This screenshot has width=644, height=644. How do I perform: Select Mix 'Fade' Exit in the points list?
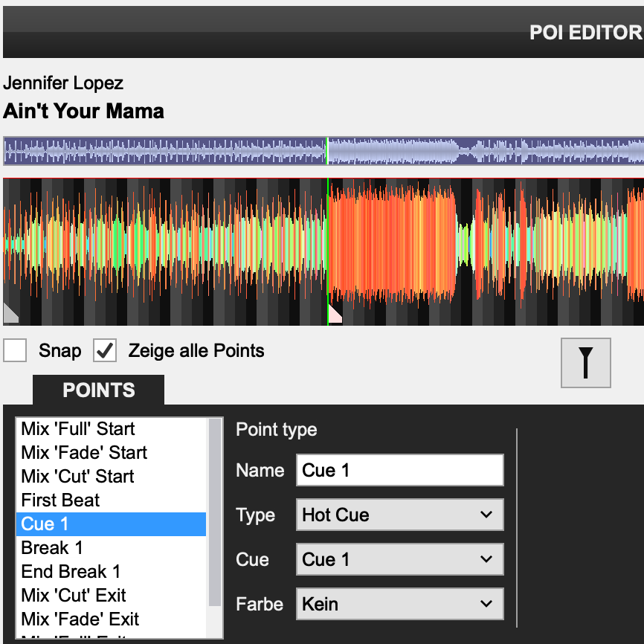coord(111,619)
